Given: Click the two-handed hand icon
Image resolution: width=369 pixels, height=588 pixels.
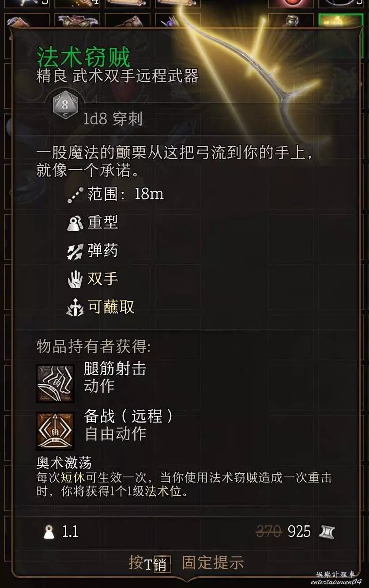Looking at the screenshot, I should [x=75, y=279].
